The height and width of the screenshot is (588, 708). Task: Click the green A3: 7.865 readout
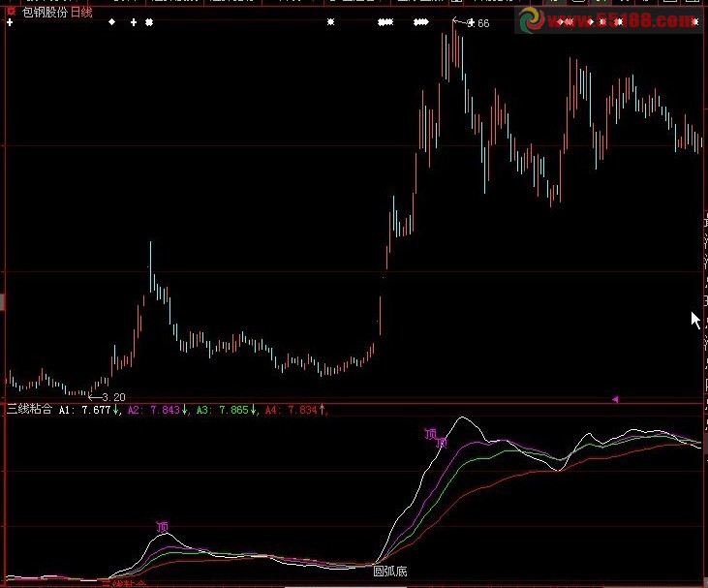[x=223, y=410]
